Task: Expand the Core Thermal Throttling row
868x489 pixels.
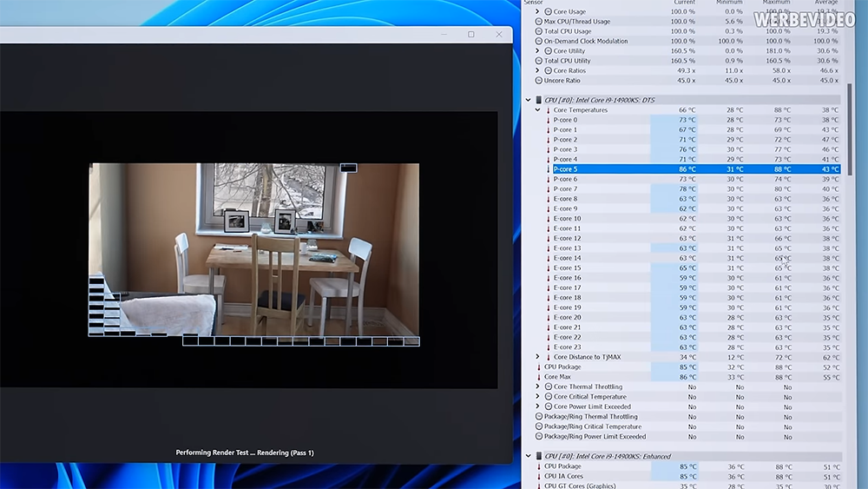Action: [537, 387]
